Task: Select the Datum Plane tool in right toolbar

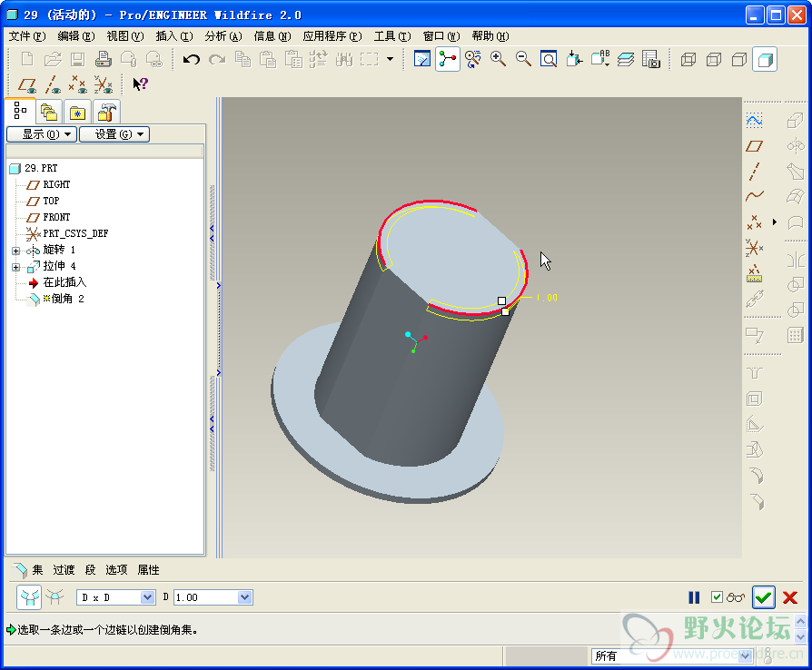Action: pyautogui.click(x=755, y=146)
